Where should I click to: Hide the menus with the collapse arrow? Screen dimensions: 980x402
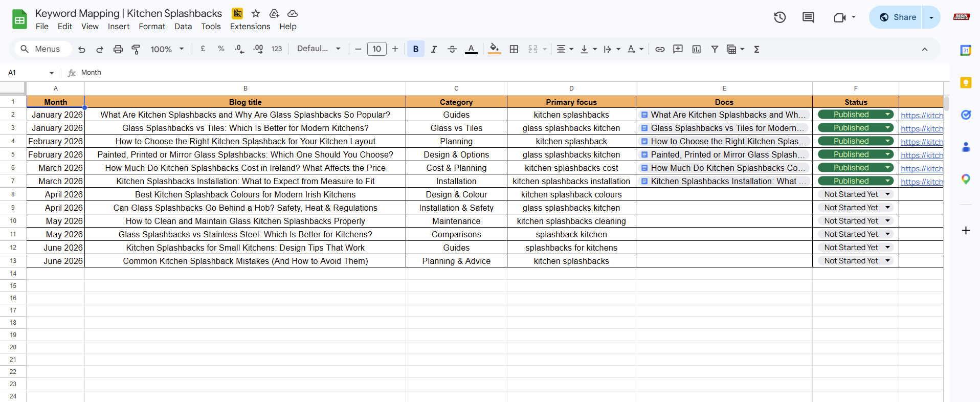coord(925,49)
